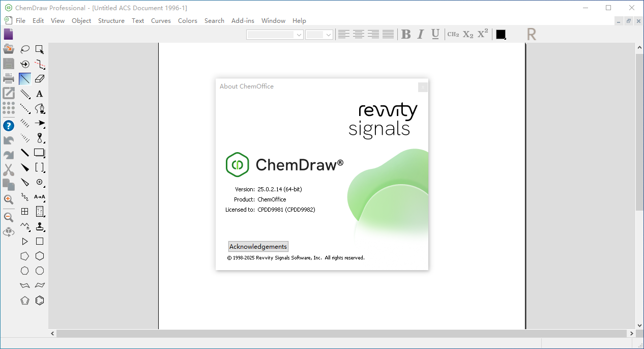This screenshot has height=349, width=644.
Task: Choose the Benzene ring tool
Action: tap(40, 300)
